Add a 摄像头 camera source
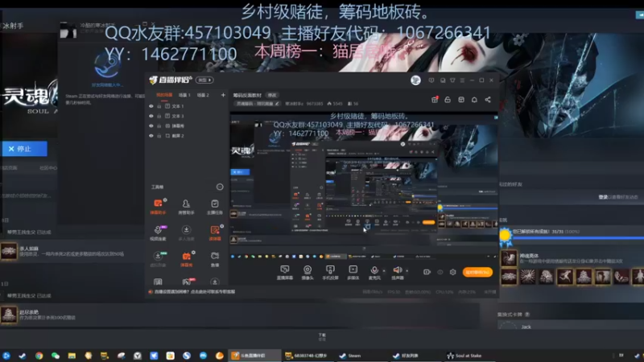Viewport: 644px width, 362px height. pyautogui.click(x=308, y=273)
